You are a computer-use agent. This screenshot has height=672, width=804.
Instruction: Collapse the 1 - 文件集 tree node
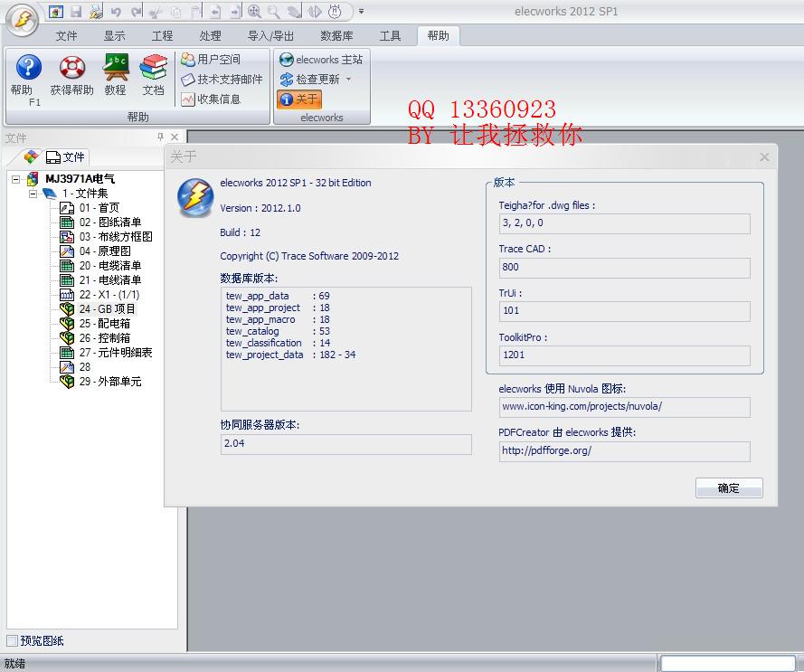33,194
